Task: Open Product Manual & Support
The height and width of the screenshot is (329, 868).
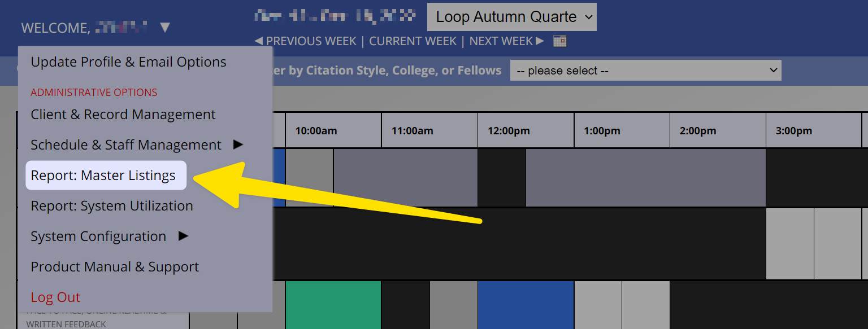Action: click(115, 267)
